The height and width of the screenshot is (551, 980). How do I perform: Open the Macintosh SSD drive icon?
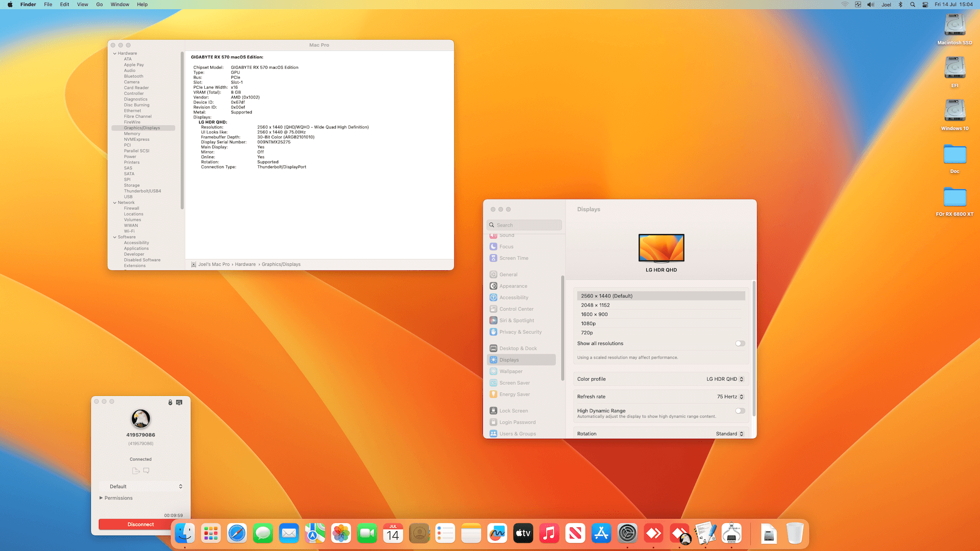pyautogui.click(x=954, y=25)
